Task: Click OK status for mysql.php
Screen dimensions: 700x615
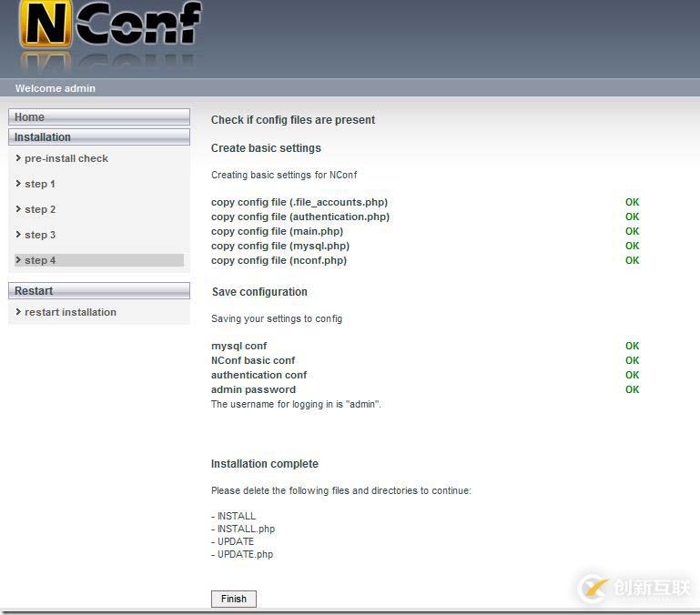Action: (632, 246)
